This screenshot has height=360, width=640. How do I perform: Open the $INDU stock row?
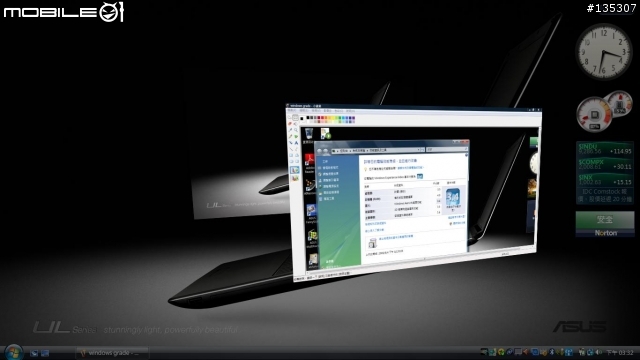click(605, 149)
